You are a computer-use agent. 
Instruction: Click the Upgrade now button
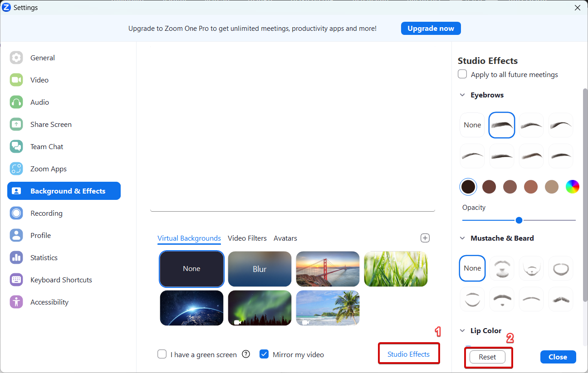[x=431, y=28]
